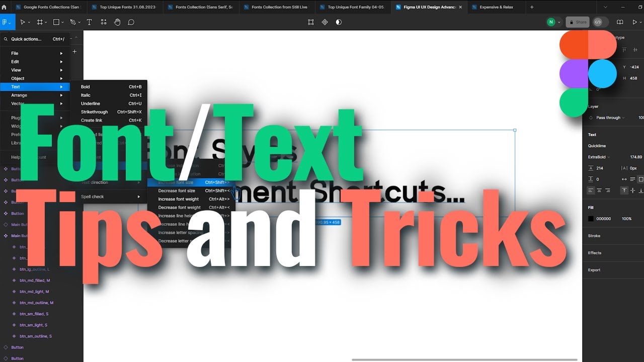Select the Text tool in the toolbar
Image resolution: width=644 pixels, height=362 pixels.
(x=89, y=22)
